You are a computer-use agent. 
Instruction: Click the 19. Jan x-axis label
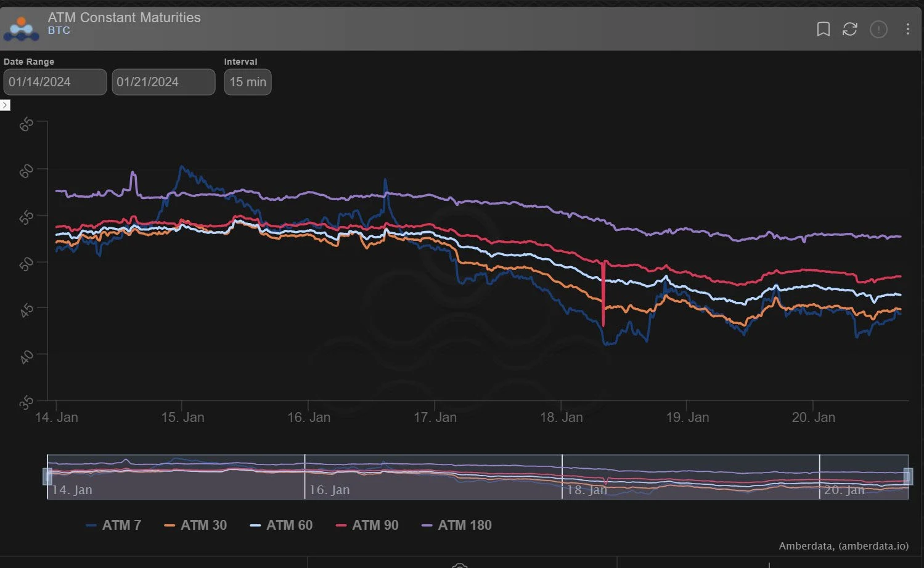pos(687,417)
